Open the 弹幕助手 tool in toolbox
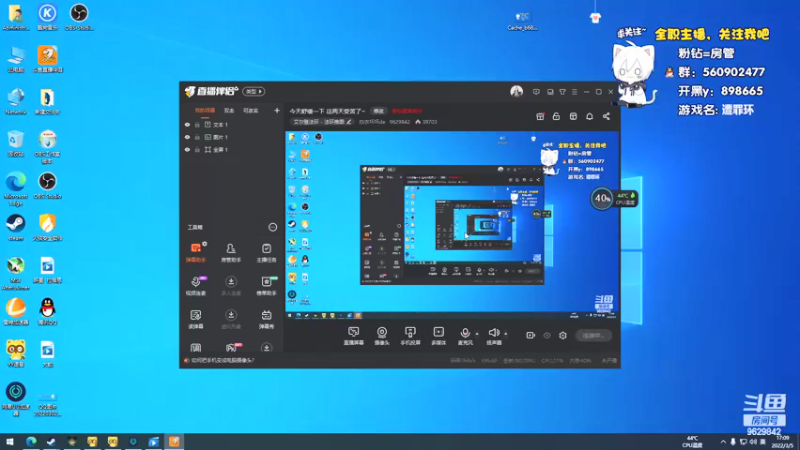Image resolution: width=800 pixels, height=450 pixels. pyautogui.click(x=195, y=253)
